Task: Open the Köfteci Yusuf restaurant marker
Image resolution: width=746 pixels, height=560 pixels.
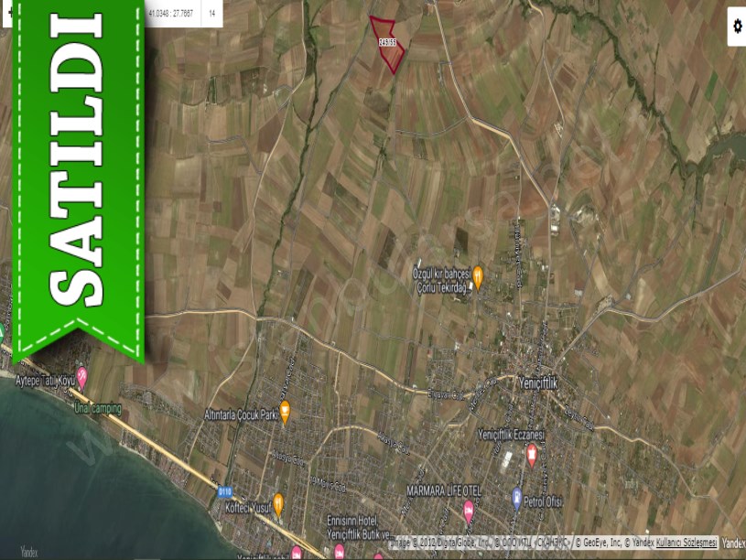Action: [279, 503]
